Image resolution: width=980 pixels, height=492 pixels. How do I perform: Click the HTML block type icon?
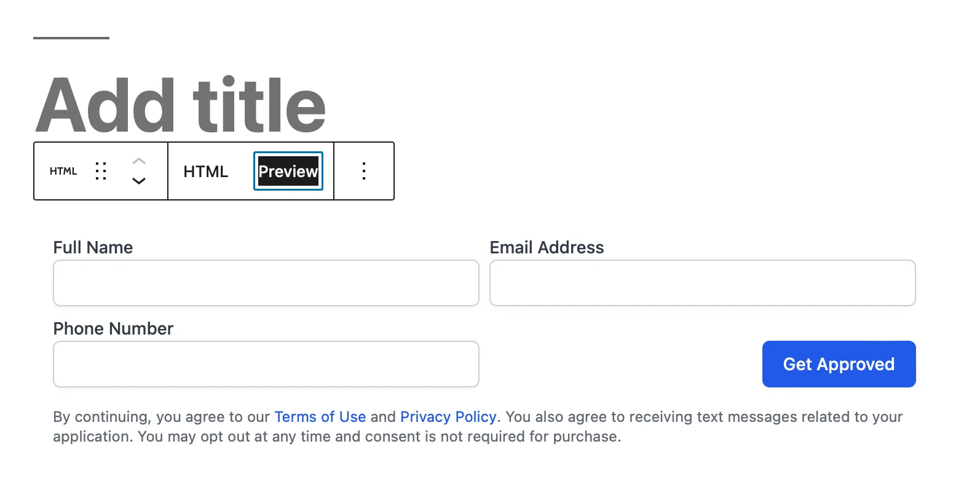[63, 171]
